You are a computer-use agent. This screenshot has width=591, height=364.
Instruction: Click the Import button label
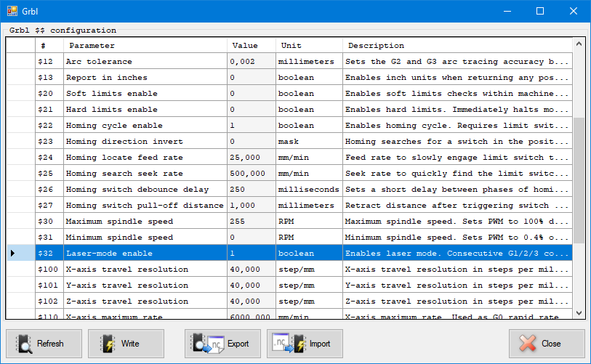pyautogui.click(x=320, y=344)
